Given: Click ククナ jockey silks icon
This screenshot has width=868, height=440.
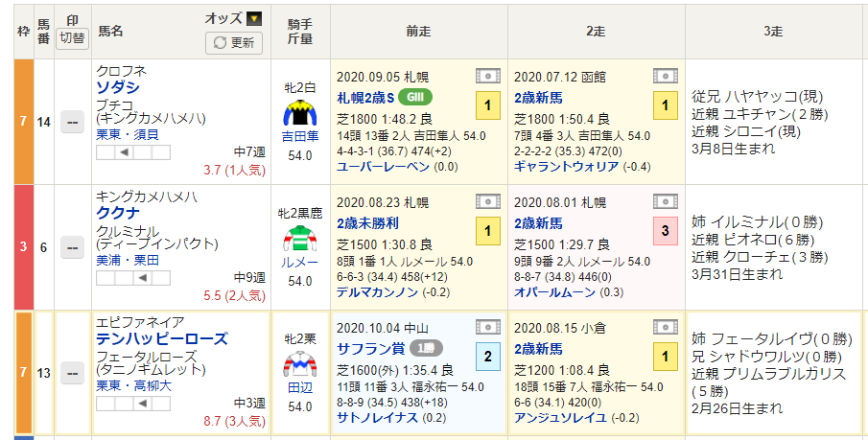Looking at the screenshot, I should (299, 238).
